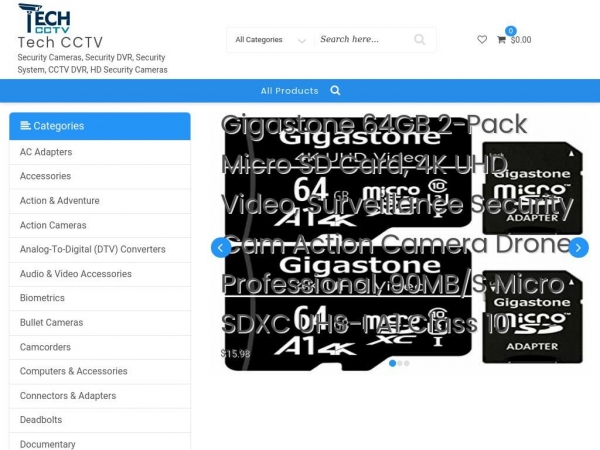Open the Bullet Cameras category
This screenshot has height=450, width=600.
point(100,322)
